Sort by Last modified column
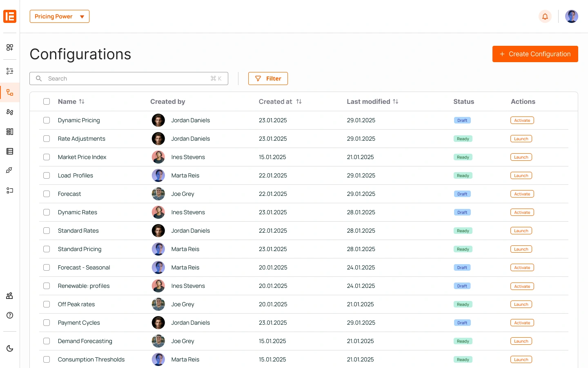The height and width of the screenshot is (368, 588). pyautogui.click(x=395, y=101)
